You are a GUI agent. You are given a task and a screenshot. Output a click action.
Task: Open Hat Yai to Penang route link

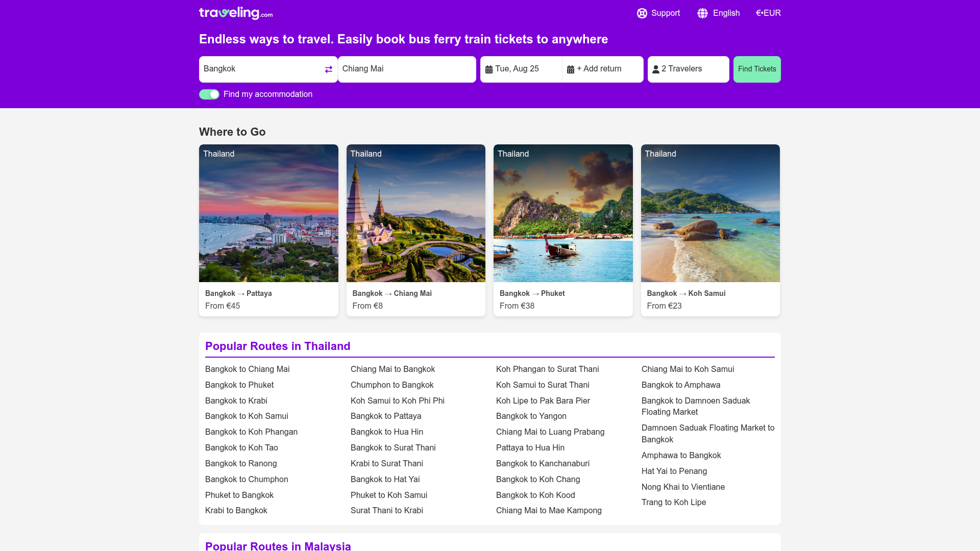tap(674, 471)
